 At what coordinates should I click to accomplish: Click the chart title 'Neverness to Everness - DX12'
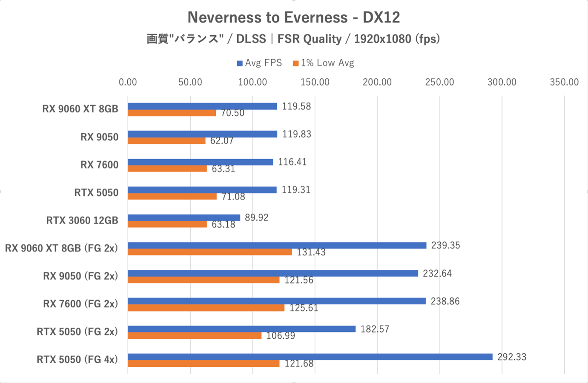click(x=294, y=17)
